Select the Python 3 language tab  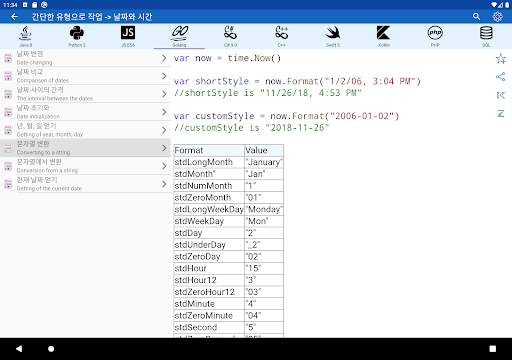coord(77,36)
